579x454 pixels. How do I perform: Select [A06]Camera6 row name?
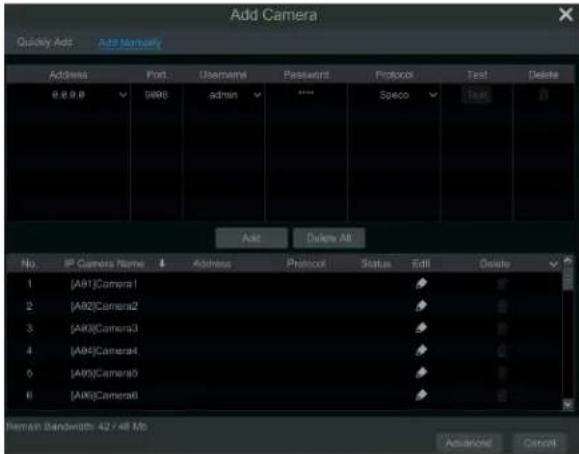104,396
